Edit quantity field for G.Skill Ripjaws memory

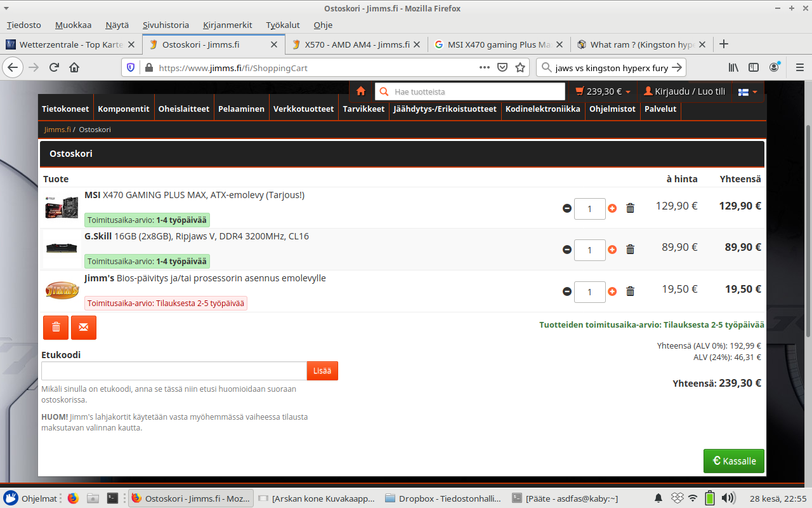590,250
